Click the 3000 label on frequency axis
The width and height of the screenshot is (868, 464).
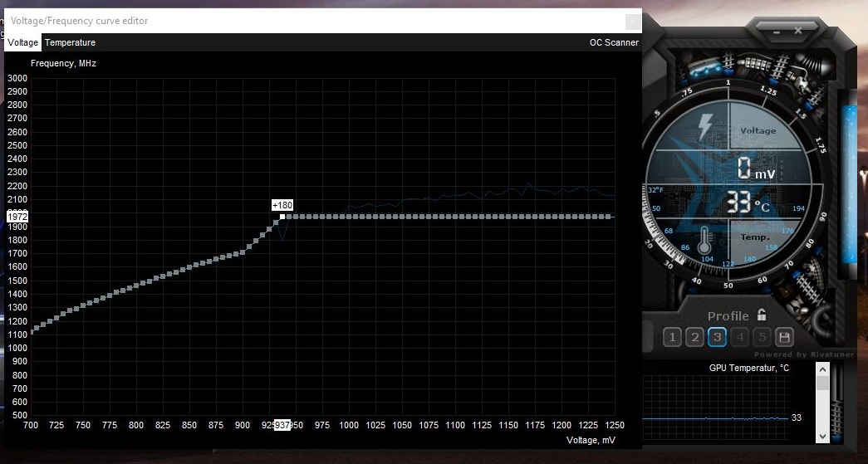[17, 78]
